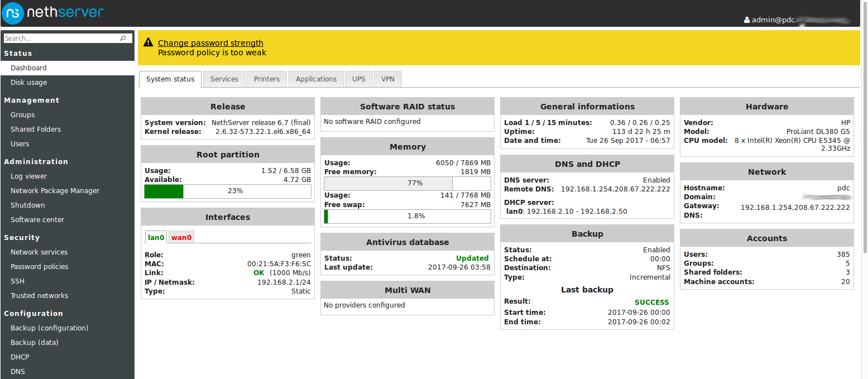Select the lan0 interface tab
The height and width of the screenshot is (379, 868).
pyautogui.click(x=156, y=237)
